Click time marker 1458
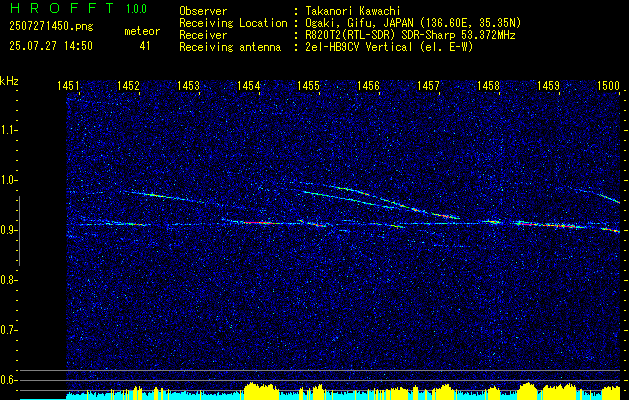Screen dimensions: 629x400 [489, 85]
